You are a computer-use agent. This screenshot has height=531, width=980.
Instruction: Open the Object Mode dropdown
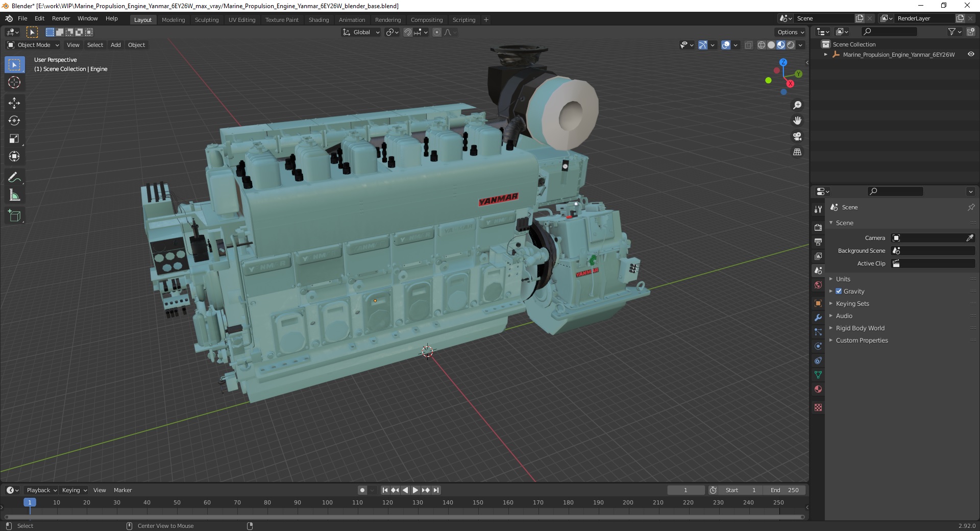click(33, 45)
